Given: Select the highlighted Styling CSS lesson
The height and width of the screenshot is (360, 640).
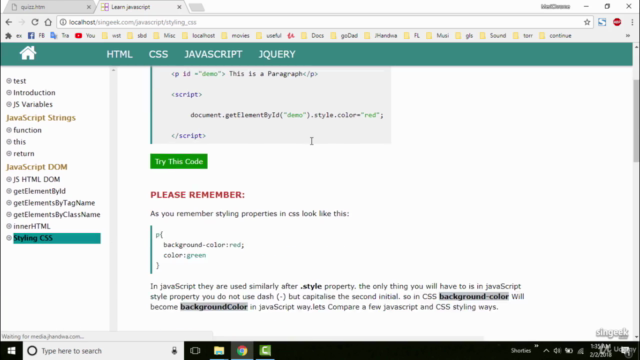Looking at the screenshot, I should click(x=57, y=238).
